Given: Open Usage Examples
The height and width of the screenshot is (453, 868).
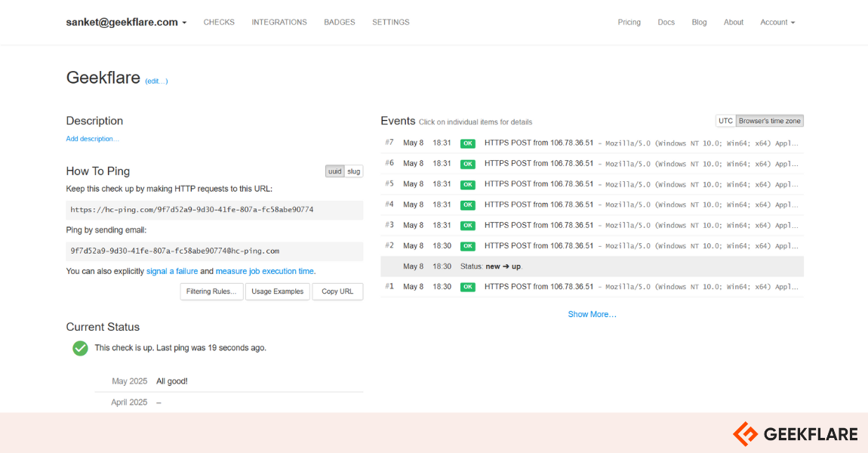Looking at the screenshot, I should [277, 291].
